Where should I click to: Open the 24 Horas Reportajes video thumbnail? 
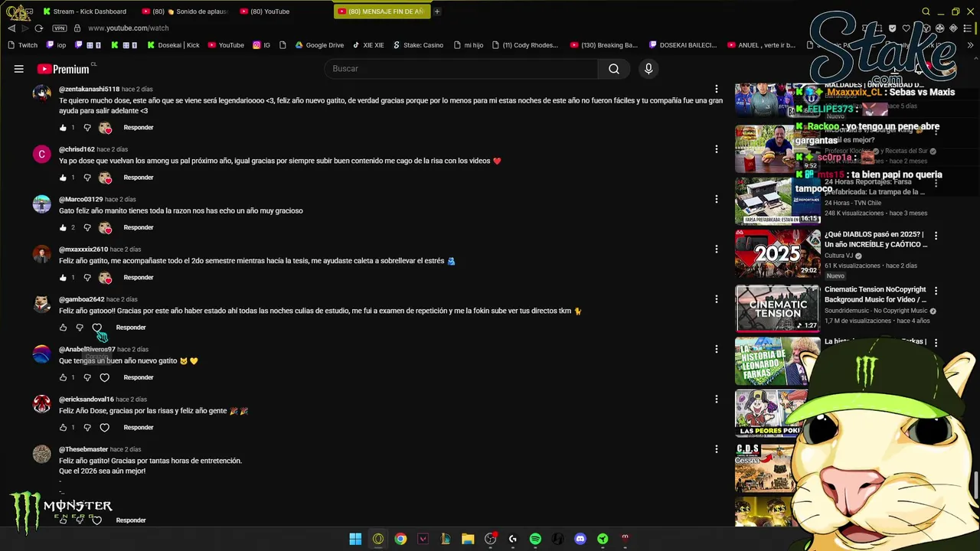[777, 201]
